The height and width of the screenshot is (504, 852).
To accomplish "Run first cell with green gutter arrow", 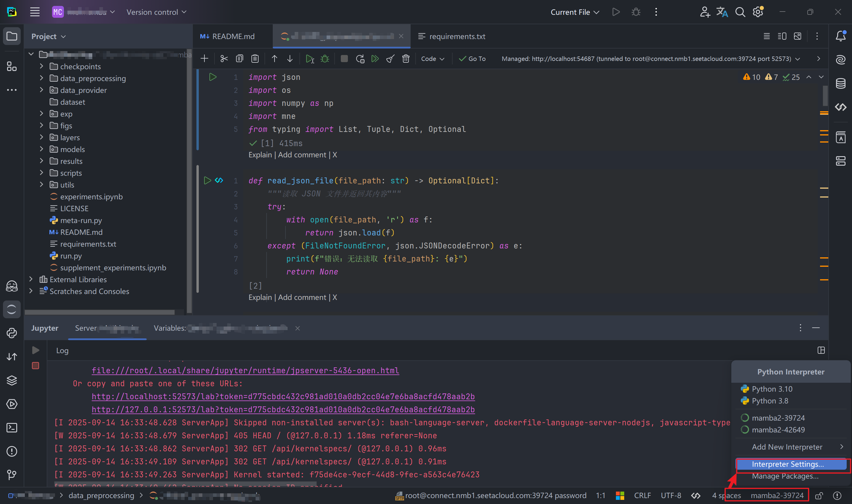I will point(213,77).
